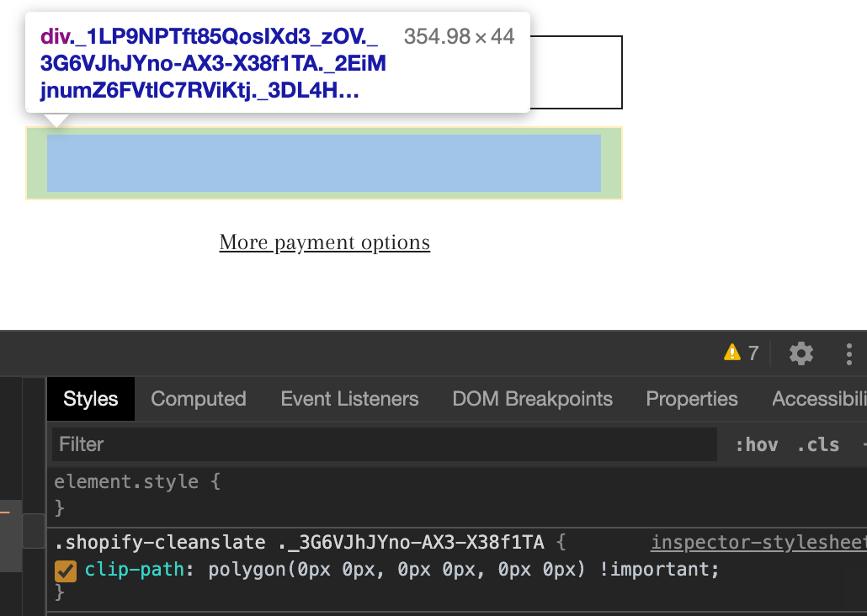Click the highlighted div element tooltip
This screenshot has width=867, height=616.
[x=277, y=62]
